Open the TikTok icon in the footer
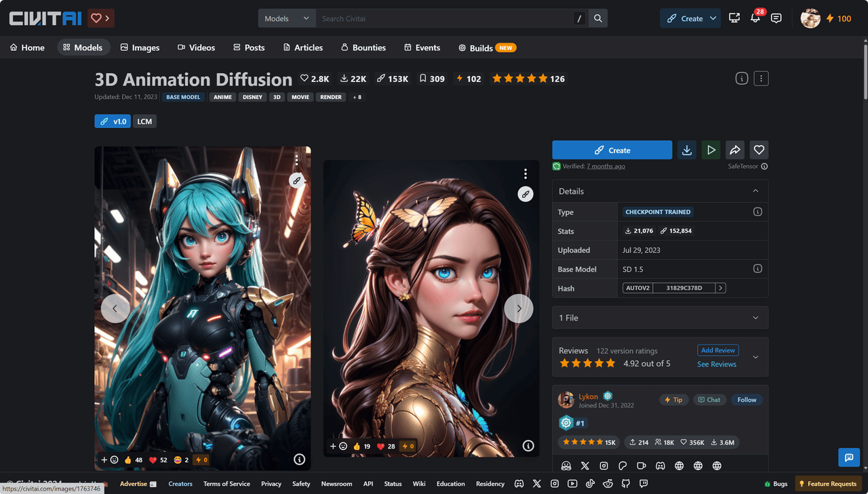Image resolution: width=868 pixels, height=494 pixels. (x=590, y=484)
